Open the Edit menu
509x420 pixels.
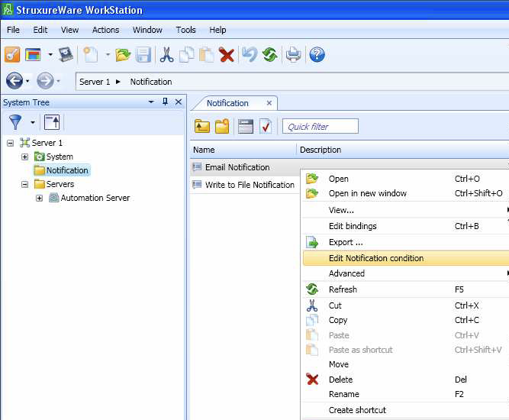coord(40,30)
